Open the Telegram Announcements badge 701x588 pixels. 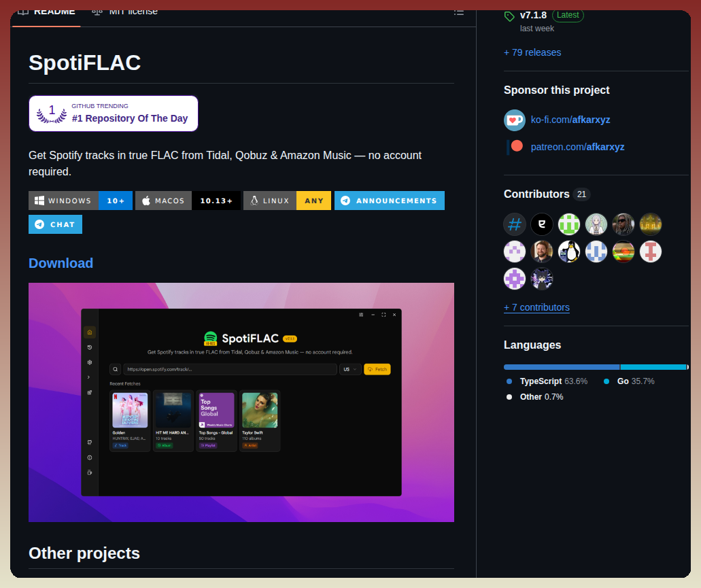[x=390, y=201]
